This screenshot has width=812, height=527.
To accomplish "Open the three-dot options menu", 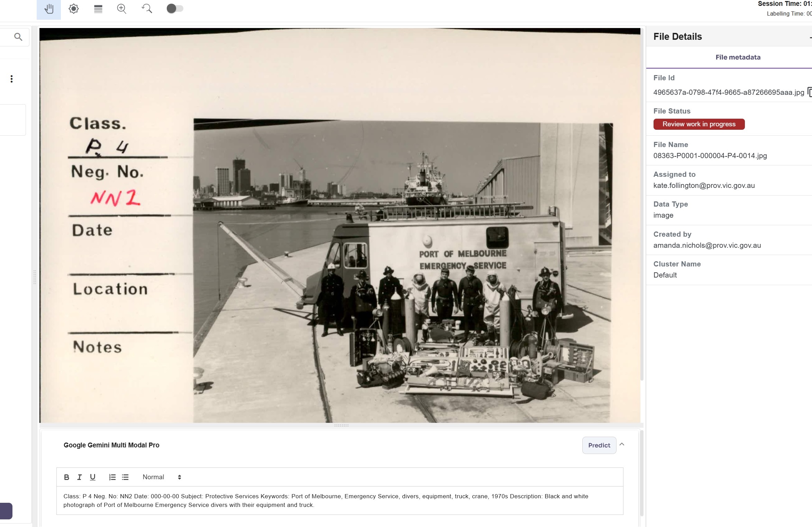I will pos(11,79).
